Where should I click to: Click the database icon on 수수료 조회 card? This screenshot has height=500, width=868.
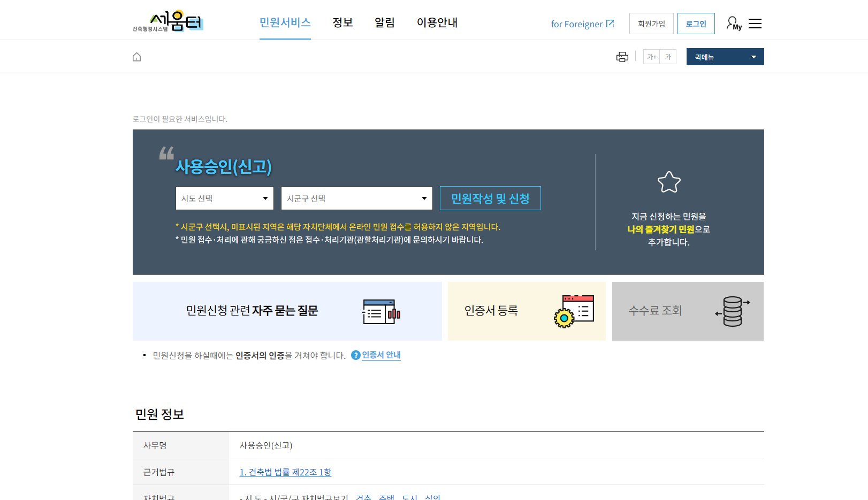733,311
